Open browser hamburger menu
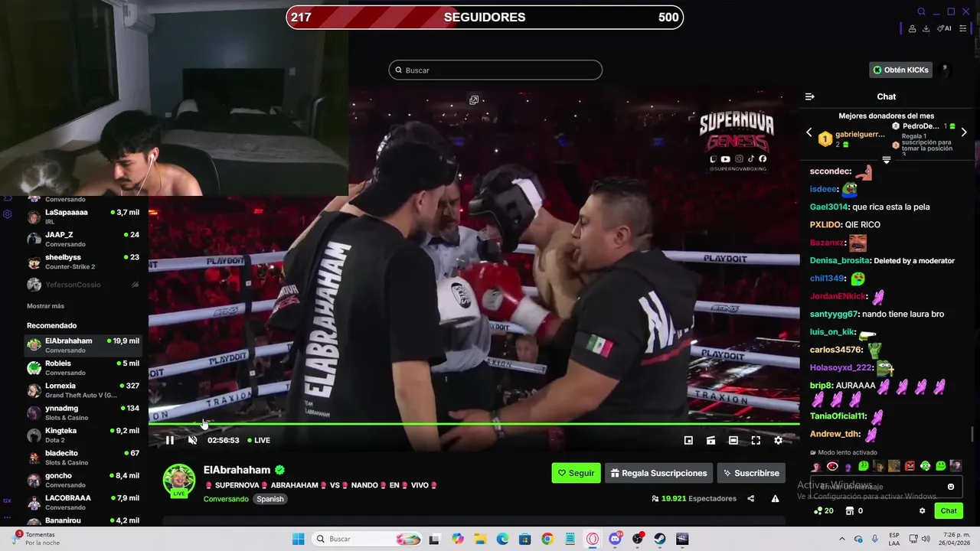Viewport: 980px width, 551px height. [963, 28]
